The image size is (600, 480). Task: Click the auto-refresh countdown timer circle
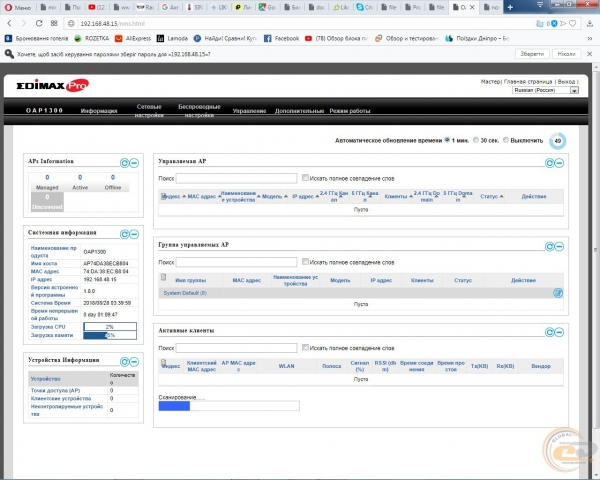[558, 141]
